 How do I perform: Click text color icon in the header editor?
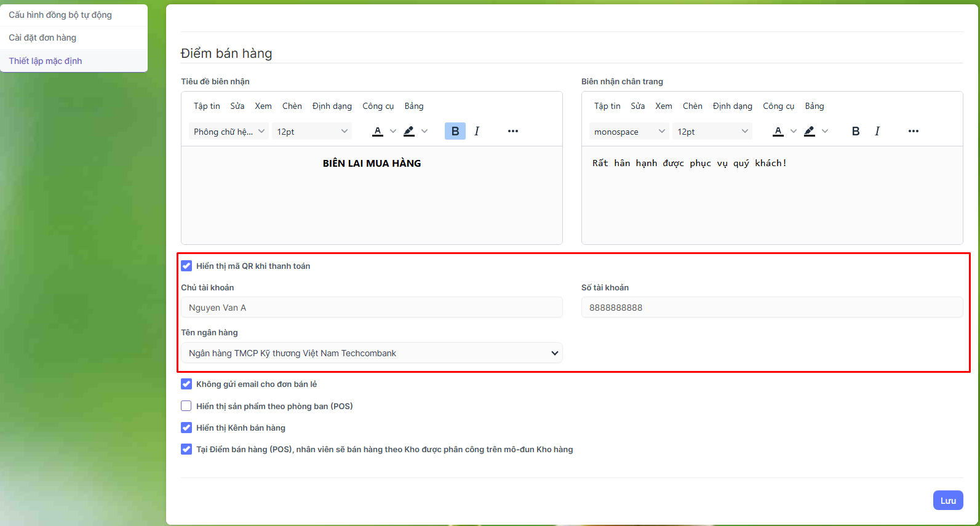(378, 131)
